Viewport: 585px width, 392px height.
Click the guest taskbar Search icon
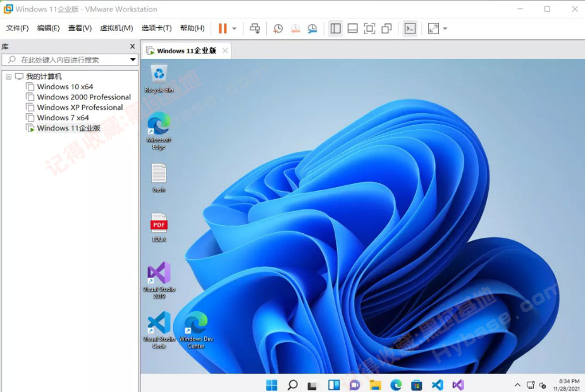pos(293,384)
